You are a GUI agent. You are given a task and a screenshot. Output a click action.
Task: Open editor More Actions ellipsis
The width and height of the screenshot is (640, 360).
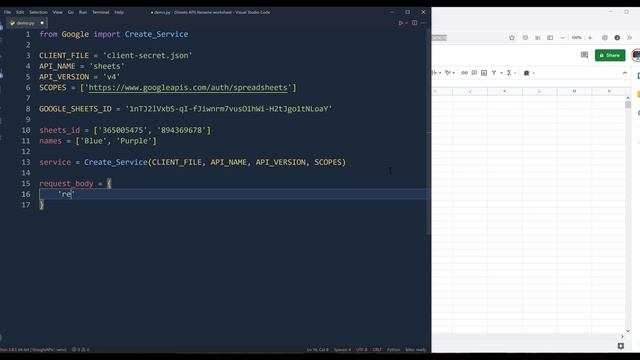[x=424, y=23]
